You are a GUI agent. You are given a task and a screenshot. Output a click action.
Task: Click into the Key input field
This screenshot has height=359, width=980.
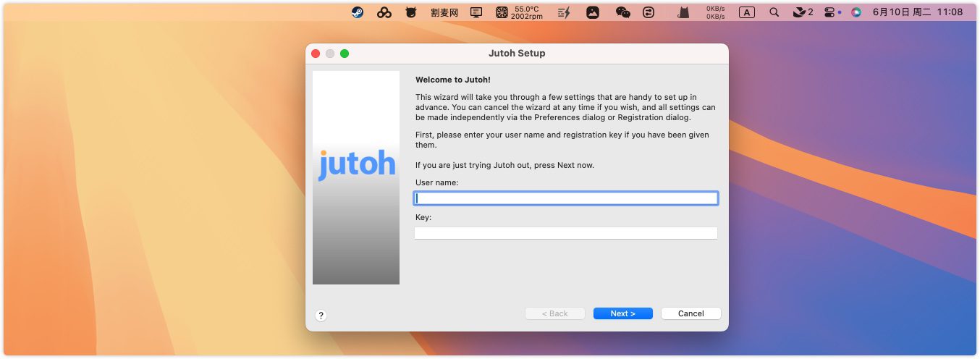565,233
